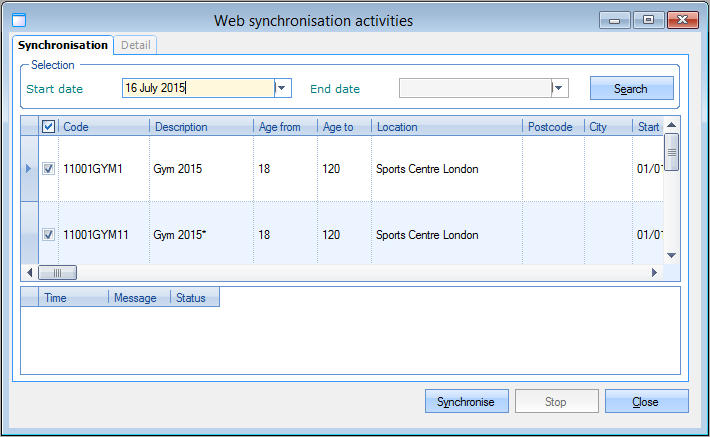
Task: Switch to the Detail tab
Action: pos(135,45)
